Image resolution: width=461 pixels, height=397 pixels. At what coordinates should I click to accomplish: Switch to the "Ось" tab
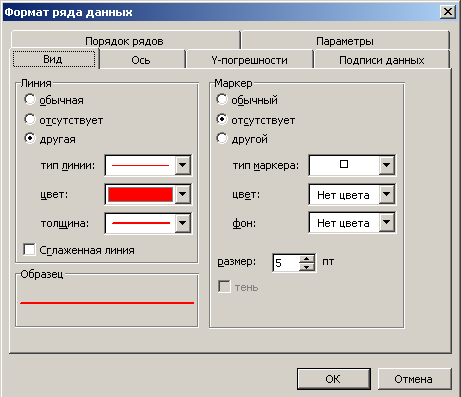tap(141, 60)
